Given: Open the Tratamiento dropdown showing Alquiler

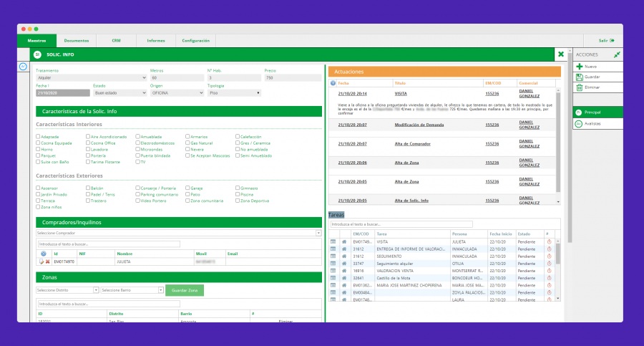Looking at the screenshot, I should tap(91, 78).
